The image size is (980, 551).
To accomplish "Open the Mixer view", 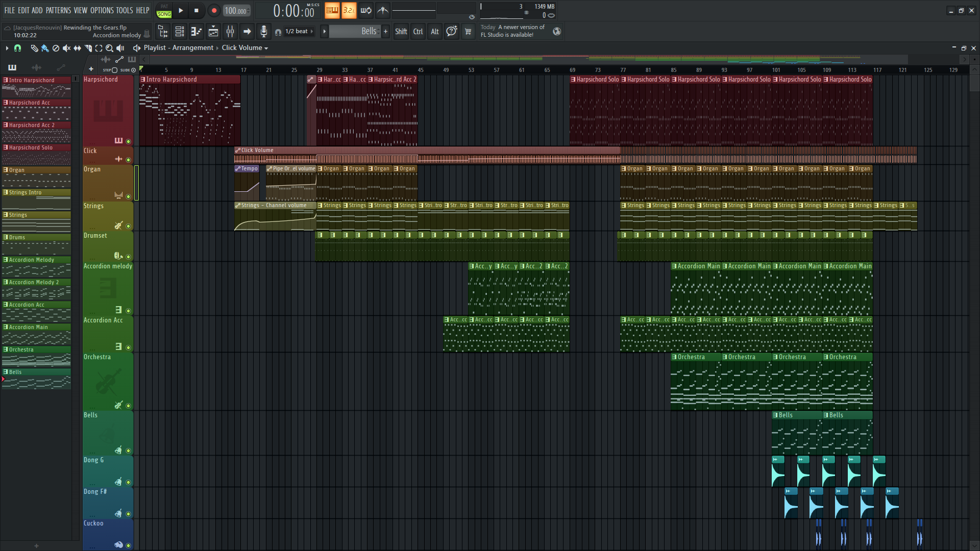I will pos(230,32).
